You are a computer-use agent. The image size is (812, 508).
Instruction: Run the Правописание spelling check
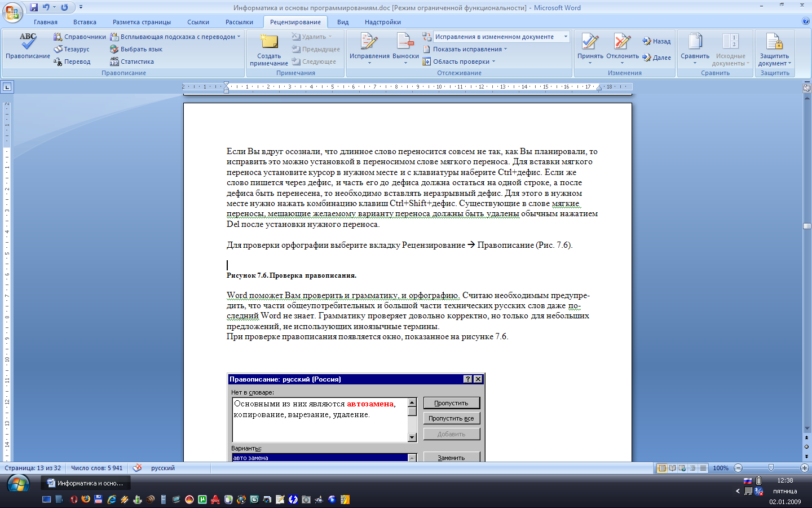[28, 46]
